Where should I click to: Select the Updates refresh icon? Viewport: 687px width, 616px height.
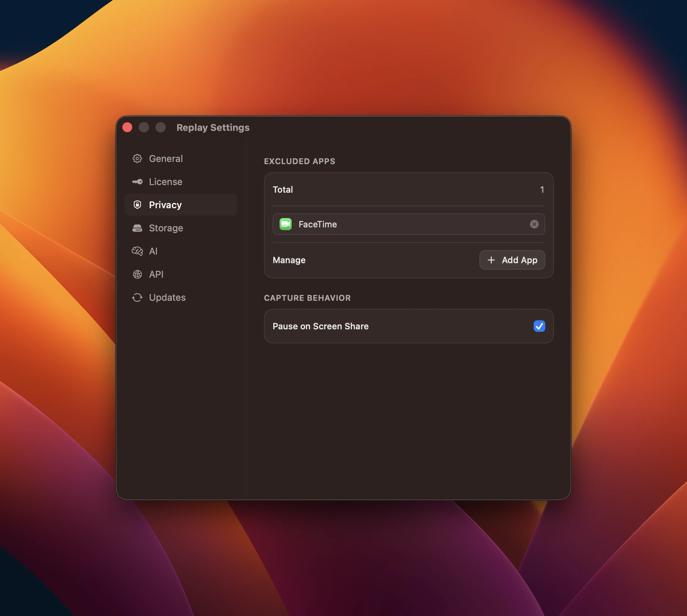click(137, 297)
